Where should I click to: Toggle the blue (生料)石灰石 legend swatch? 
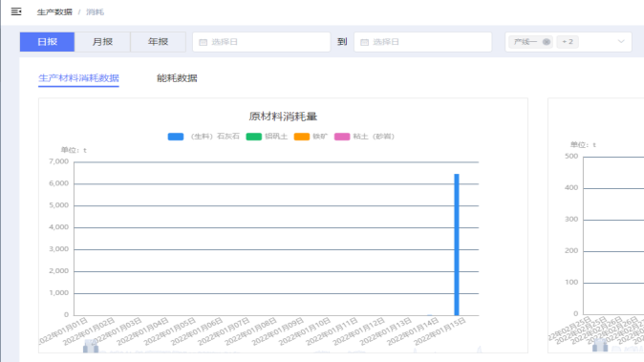[x=176, y=137]
